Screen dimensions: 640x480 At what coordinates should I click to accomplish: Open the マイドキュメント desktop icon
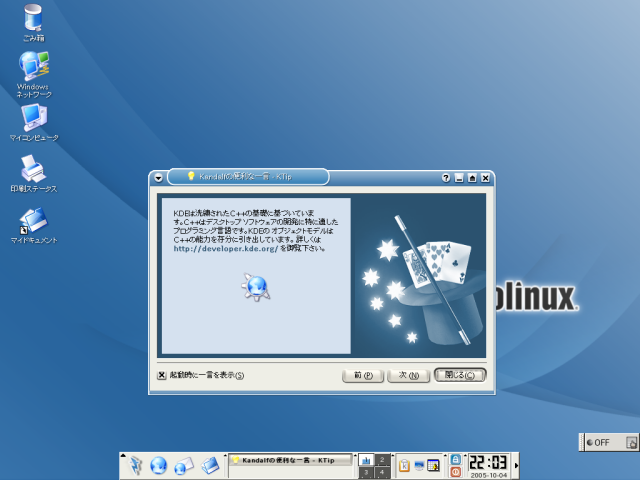[33, 225]
